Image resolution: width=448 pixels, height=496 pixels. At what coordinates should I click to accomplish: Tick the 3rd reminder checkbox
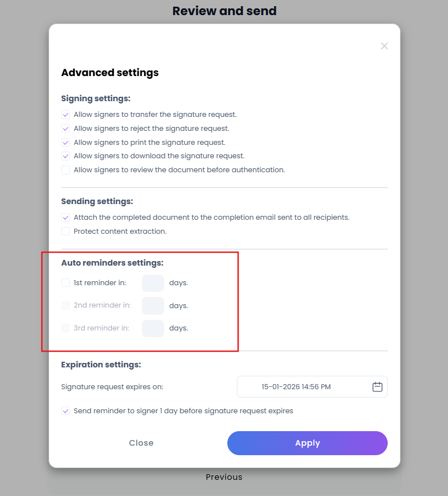pyautogui.click(x=65, y=328)
